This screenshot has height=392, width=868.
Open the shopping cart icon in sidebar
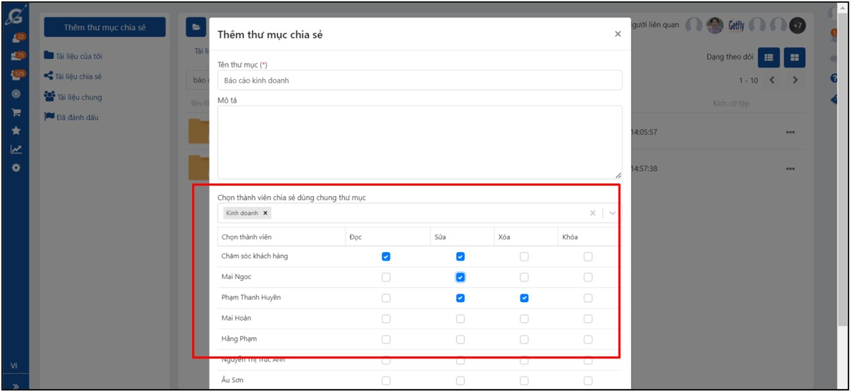pyautogui.click(x=16, y=113)
